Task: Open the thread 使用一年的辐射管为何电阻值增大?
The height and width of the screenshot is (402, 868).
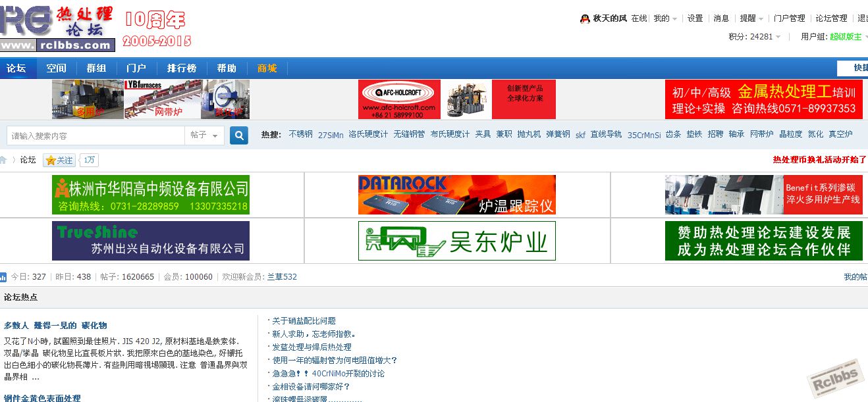Action: pos(335,361)
